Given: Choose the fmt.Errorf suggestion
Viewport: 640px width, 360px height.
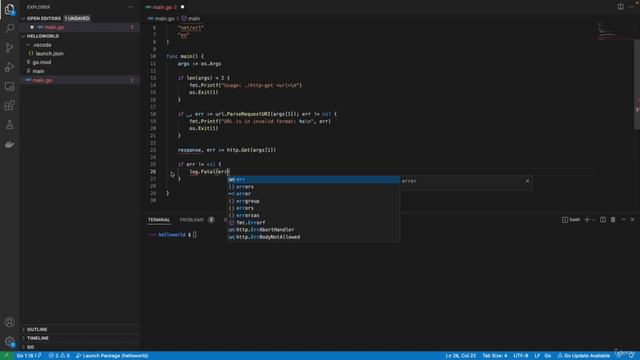Looking at the screenshot, I should tap(313, 223).
